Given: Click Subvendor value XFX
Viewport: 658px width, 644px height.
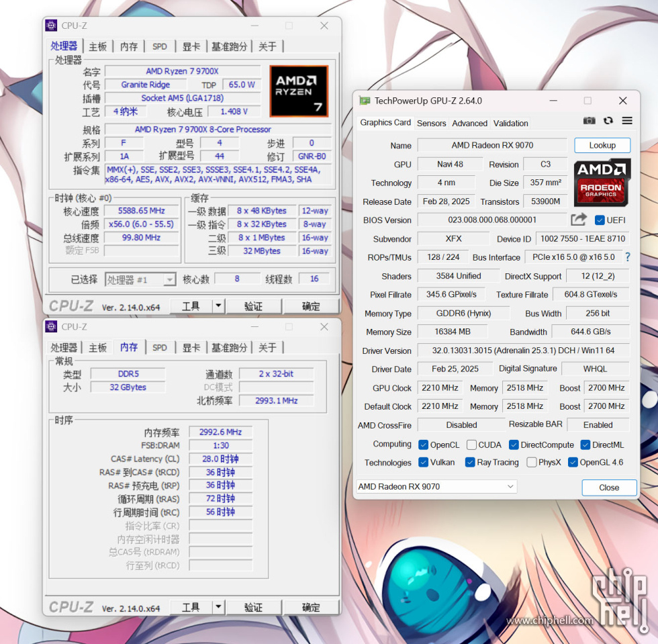Looking at the screenshot, I should (x=453, y=239).
